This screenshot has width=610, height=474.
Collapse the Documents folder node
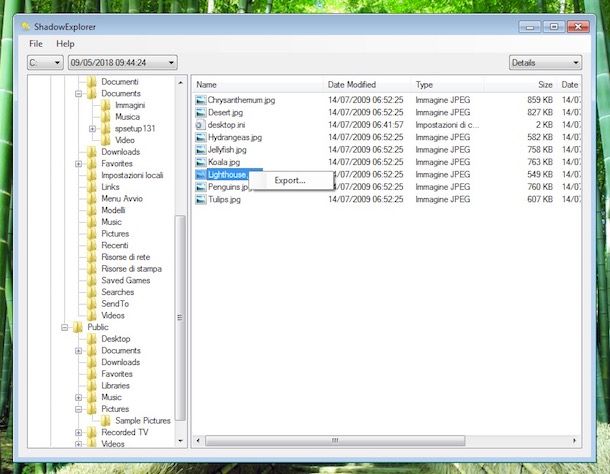(79, 94)
